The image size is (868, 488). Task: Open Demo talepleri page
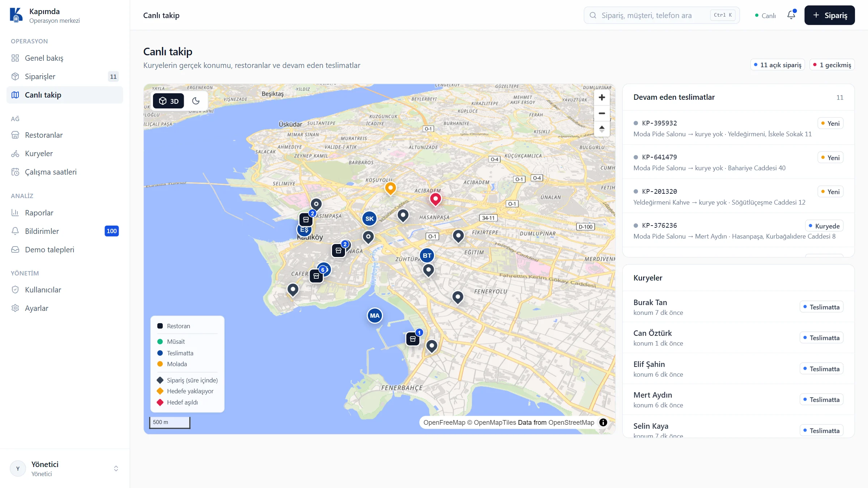(x=65, y=250)
